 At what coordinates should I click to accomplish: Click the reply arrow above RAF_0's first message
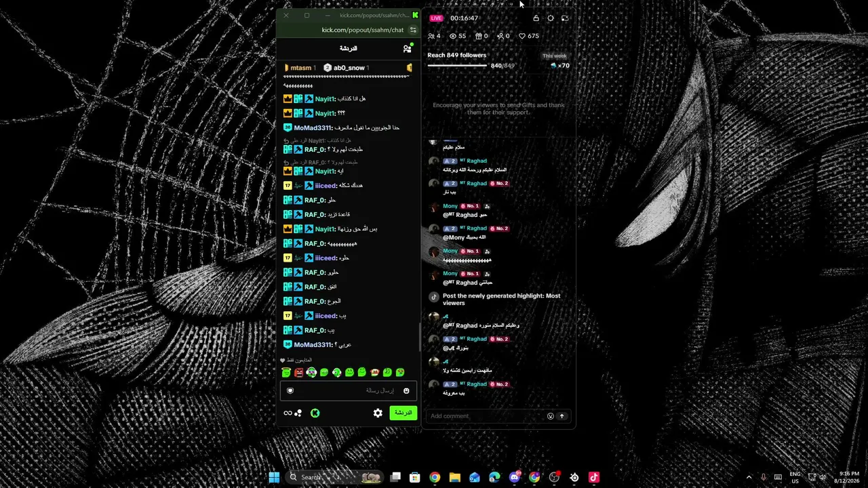(287, 141)
